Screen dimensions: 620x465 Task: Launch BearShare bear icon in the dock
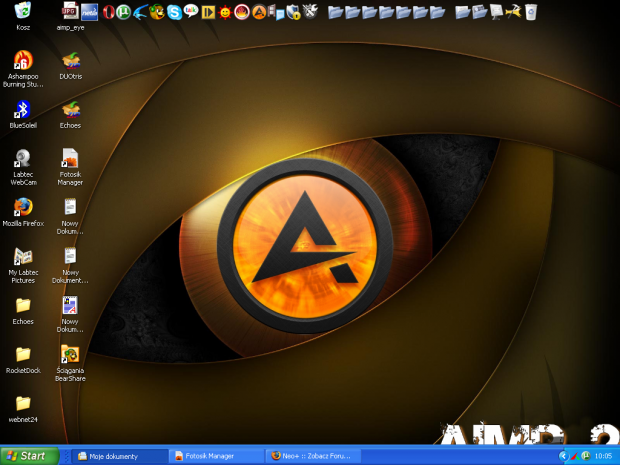(157, 12)
